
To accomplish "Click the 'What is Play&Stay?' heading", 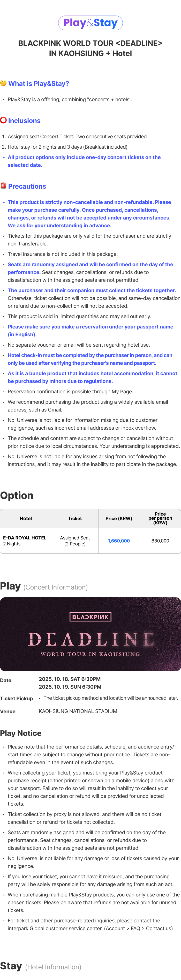I will [x=38, y=84].
